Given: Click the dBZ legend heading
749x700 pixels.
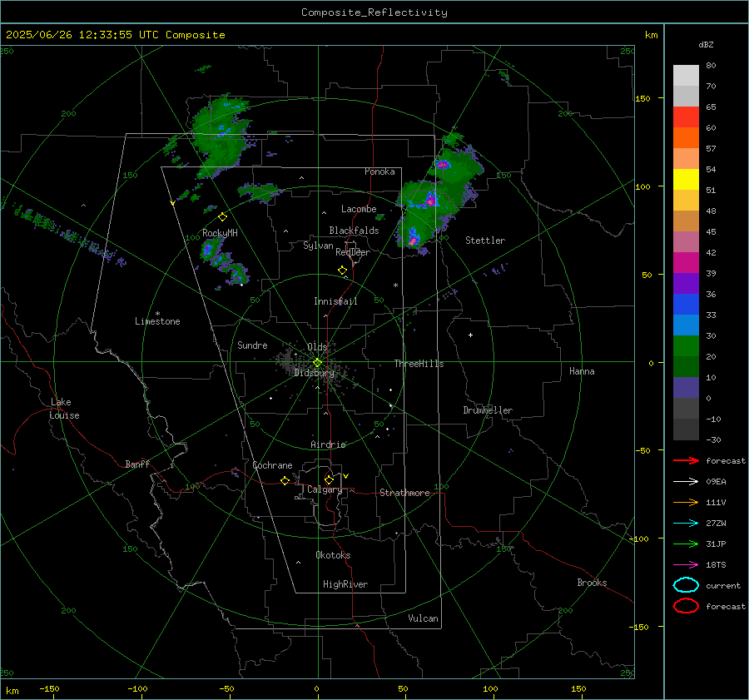Looking at the screenshot, I should point(706,44).
